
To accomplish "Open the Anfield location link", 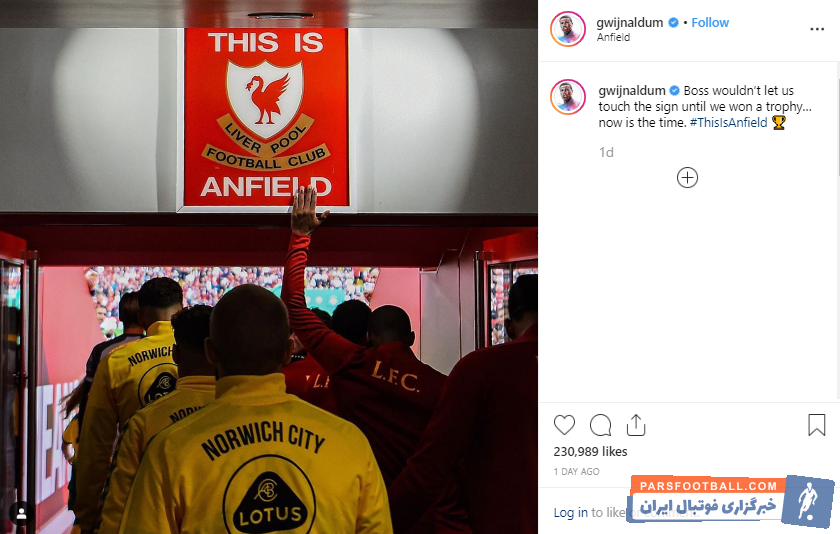I will point(613,37).
